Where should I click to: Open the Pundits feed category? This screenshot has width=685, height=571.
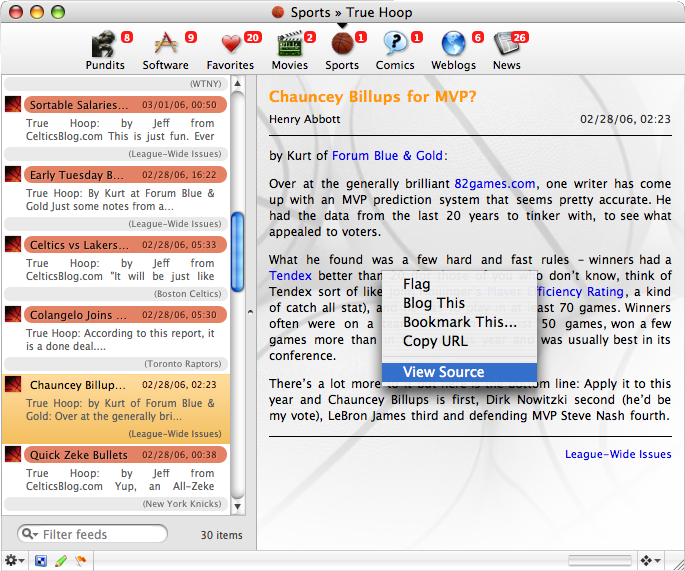point(104,50)
